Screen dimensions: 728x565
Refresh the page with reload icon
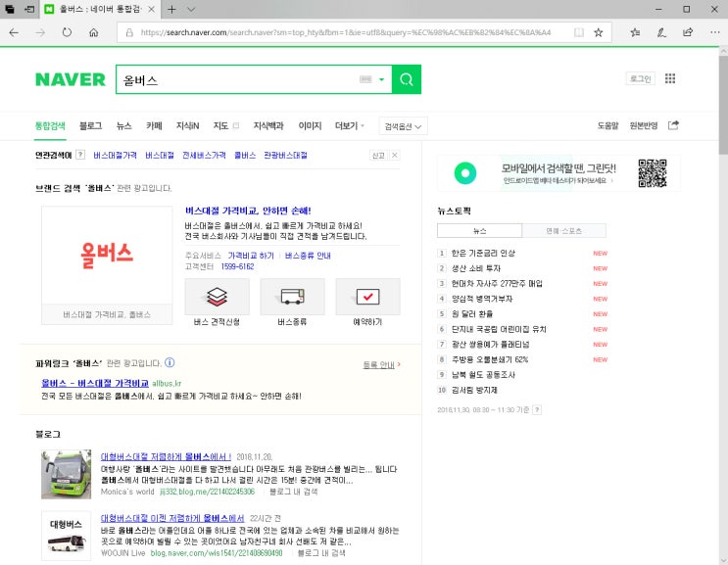coord(68,32)
